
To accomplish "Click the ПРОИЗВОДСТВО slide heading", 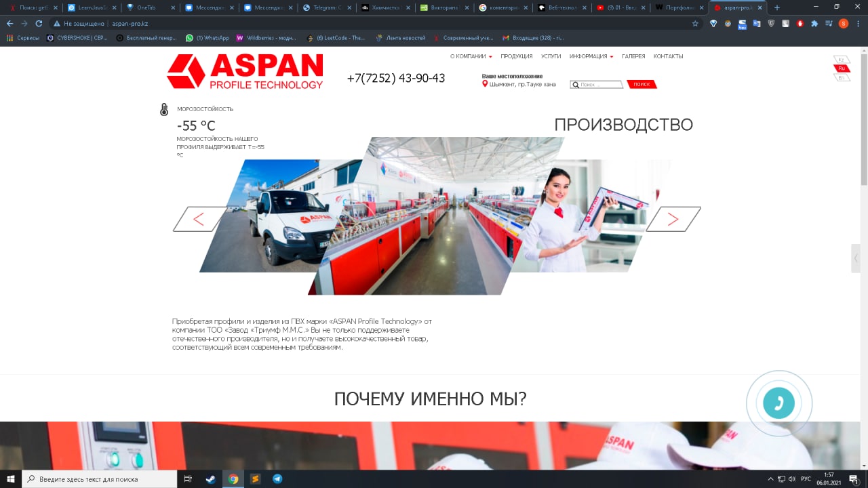I will (623, 125).
